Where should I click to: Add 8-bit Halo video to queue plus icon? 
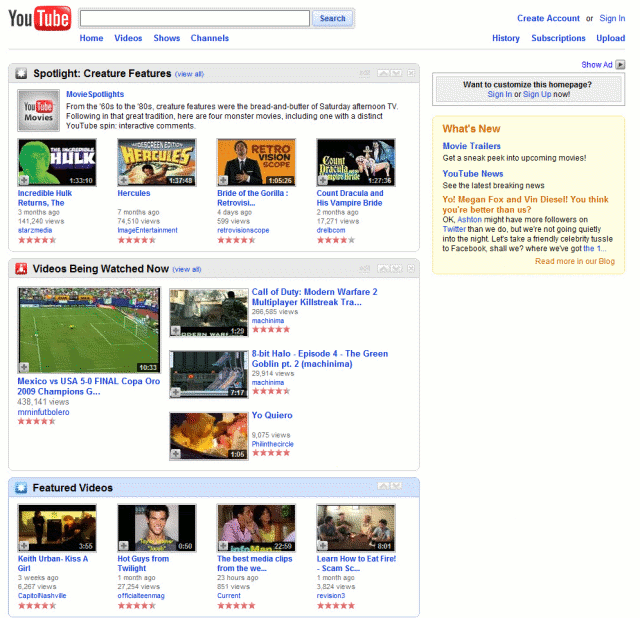pos(176,392)
